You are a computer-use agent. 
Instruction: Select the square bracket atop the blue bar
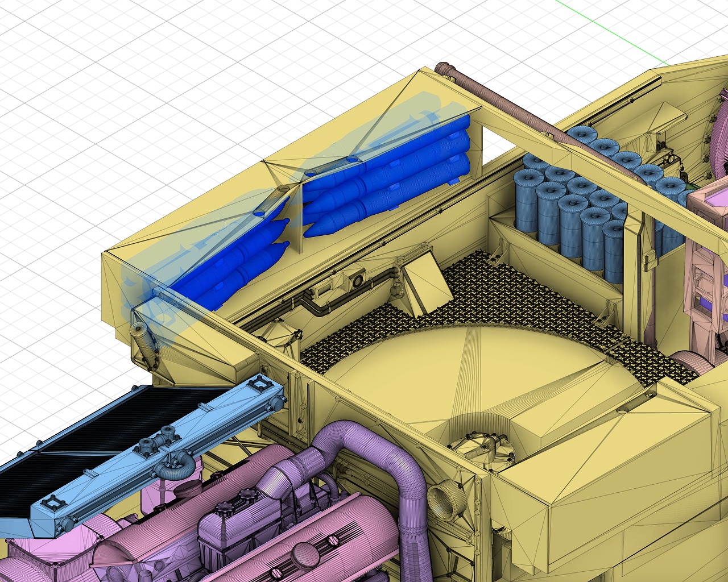260,384
